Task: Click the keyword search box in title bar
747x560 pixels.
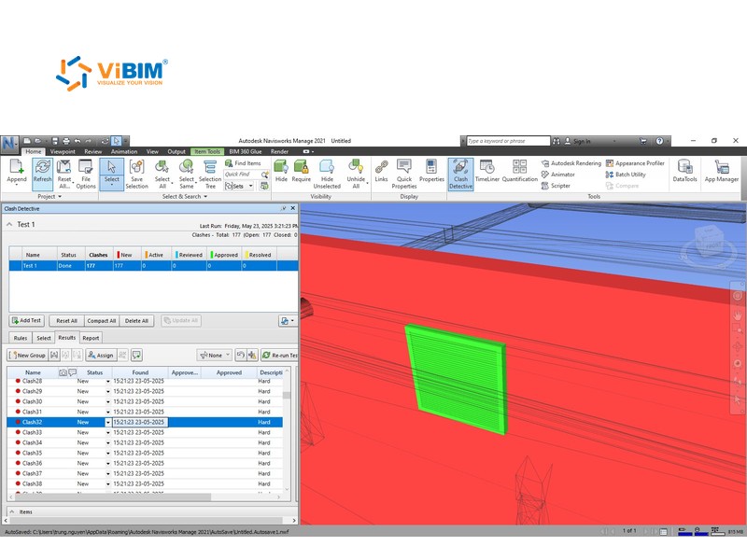Action: coord(508,141)
